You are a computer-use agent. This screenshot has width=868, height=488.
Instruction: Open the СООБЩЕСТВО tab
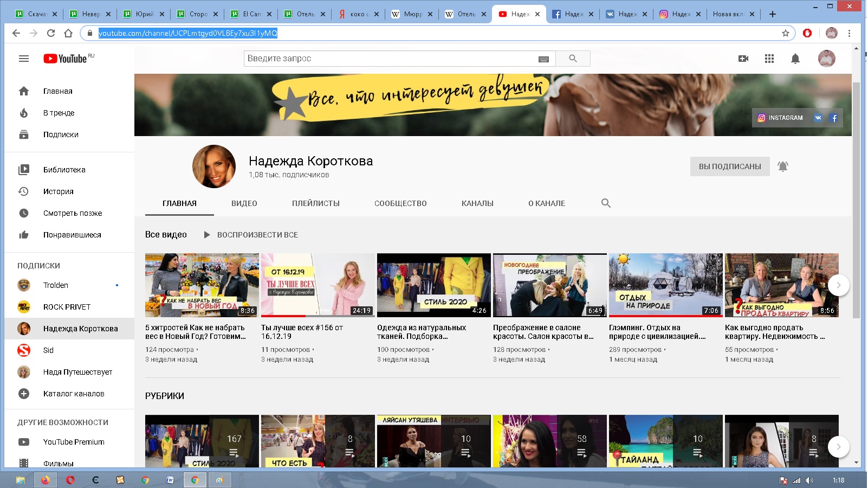pos(400,203)
